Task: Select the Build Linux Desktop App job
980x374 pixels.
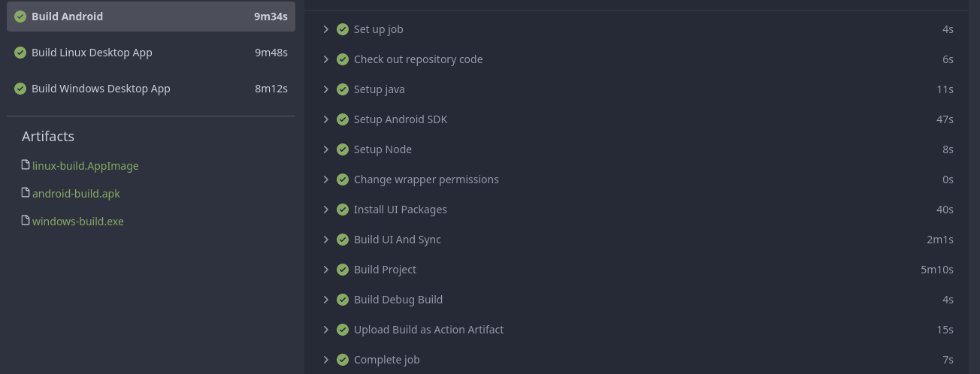Action: [x=92, y=53]
